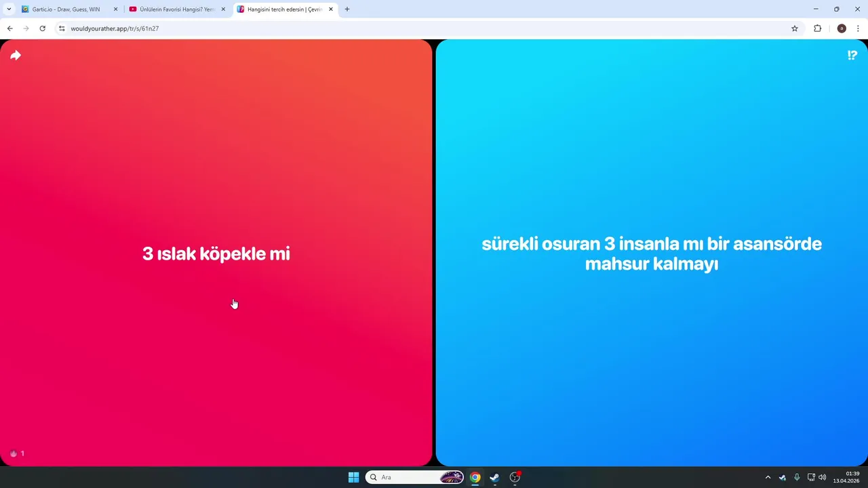868x488 pixels.
Task: Focus the address bar with wouldyourather.app URL
Action: 427,28
